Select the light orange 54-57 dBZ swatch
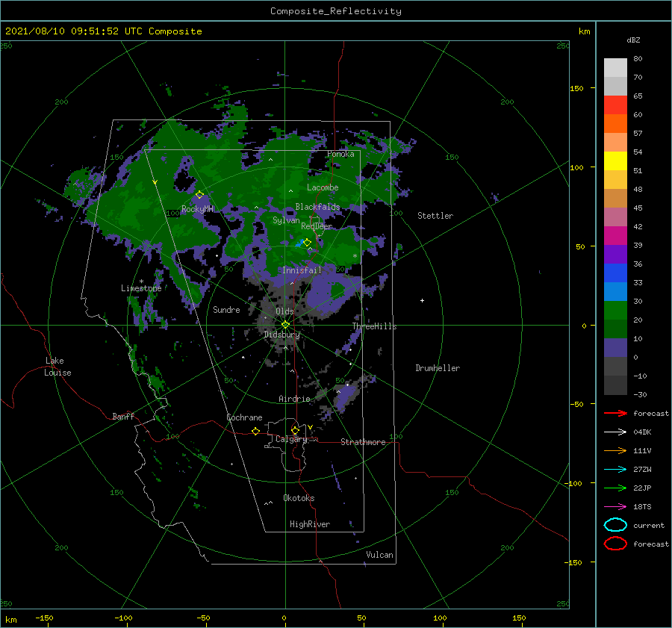 (615, 143)
